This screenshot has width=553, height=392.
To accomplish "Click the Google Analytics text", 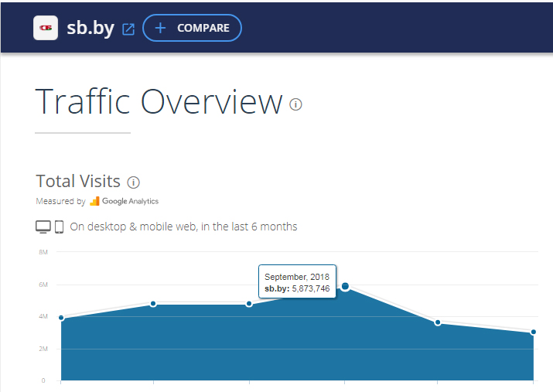I will (x=130, y=201).
